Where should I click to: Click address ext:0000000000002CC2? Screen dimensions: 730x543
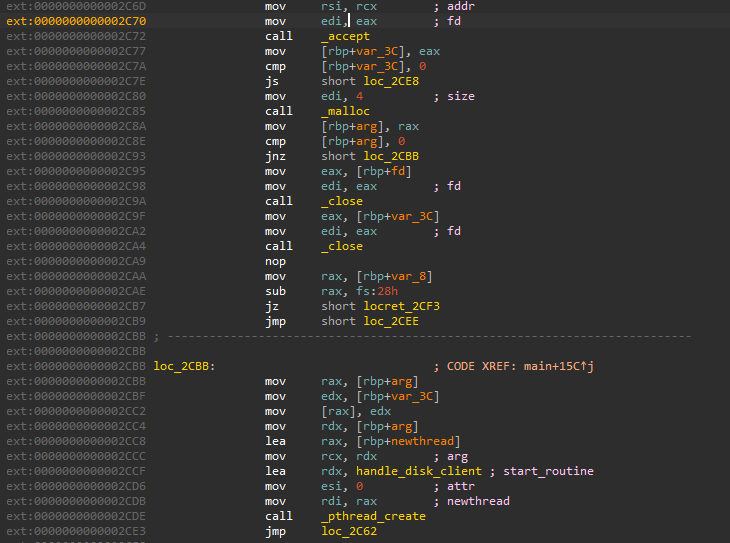[x=76, y=412]
